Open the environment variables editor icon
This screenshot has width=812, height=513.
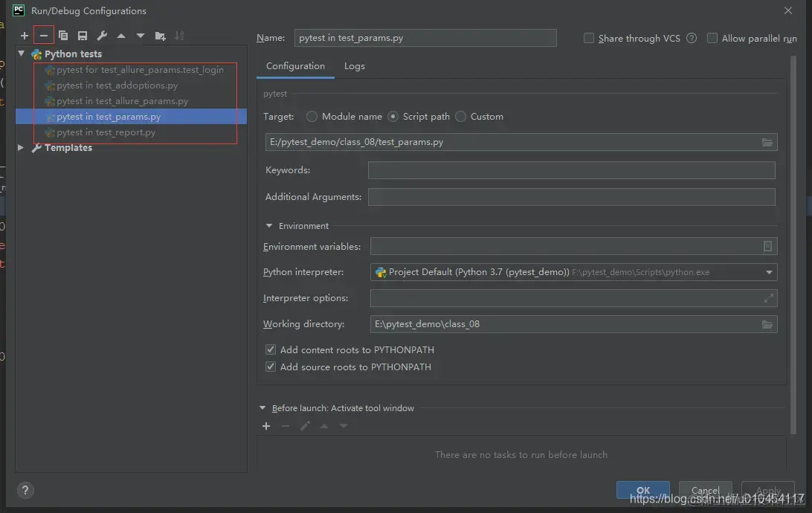tap(767, 246)
